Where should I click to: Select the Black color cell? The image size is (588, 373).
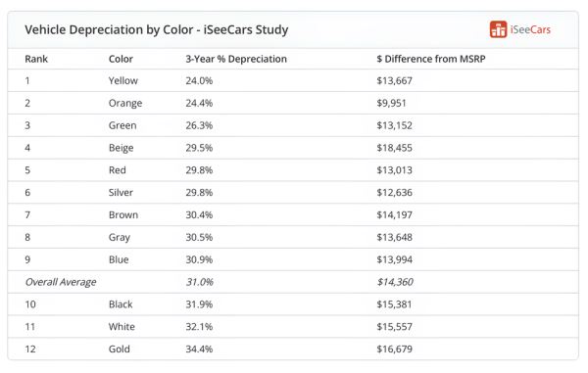[121, 304]
